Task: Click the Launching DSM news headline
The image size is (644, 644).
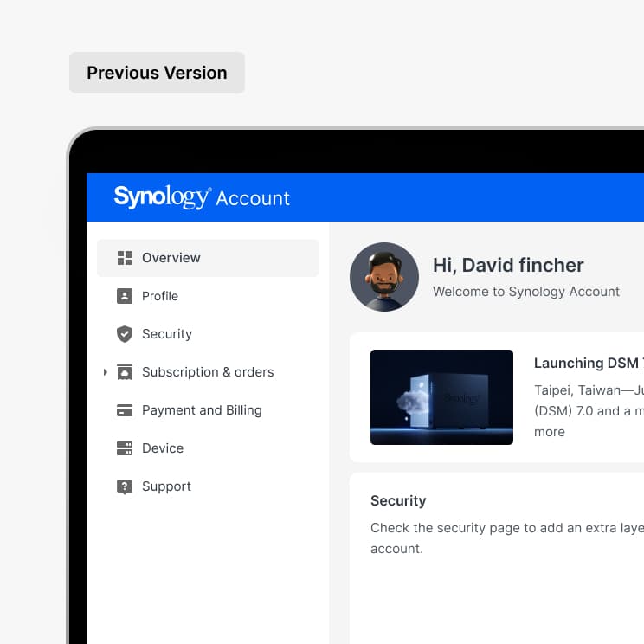Action: click(x=589, y=363)
